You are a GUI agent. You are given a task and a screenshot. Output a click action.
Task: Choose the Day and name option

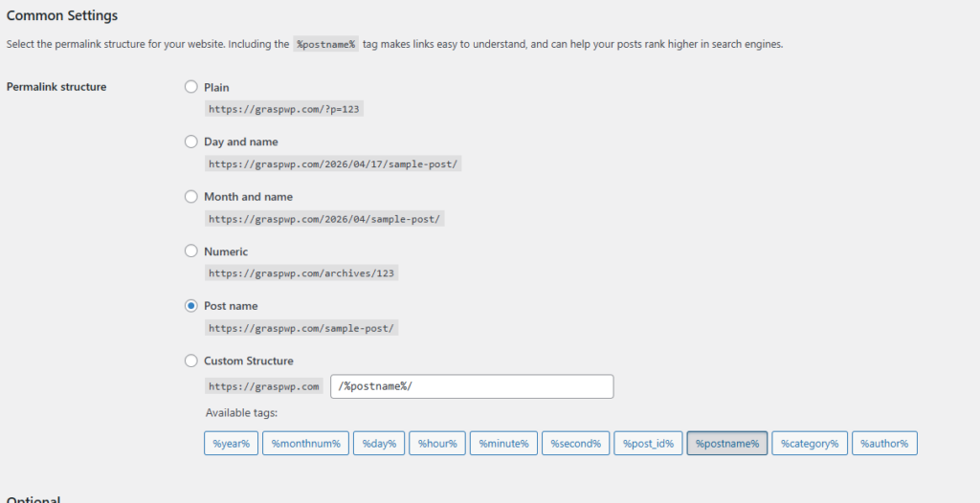pos(191,142)
